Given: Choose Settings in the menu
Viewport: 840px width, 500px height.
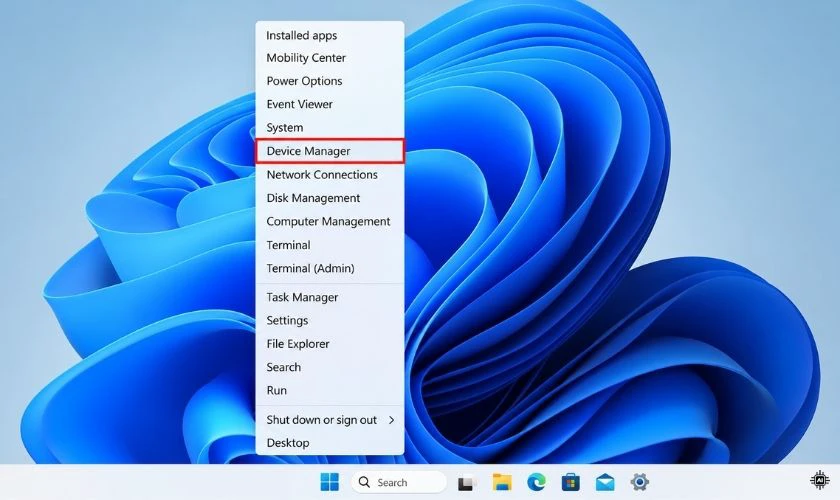Looking at the screenshot, I should 330,320.
